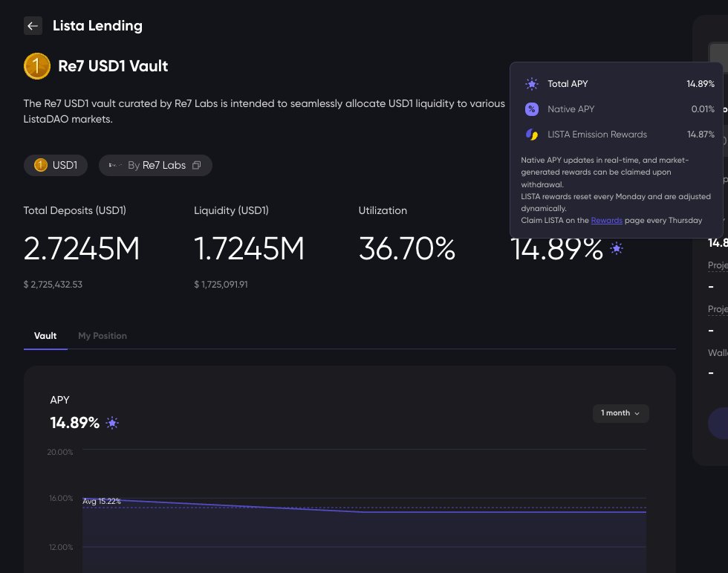728x573 pixels.
Task: Click the sparkle icon beside large 14.89%
Action: coord(617,248)
